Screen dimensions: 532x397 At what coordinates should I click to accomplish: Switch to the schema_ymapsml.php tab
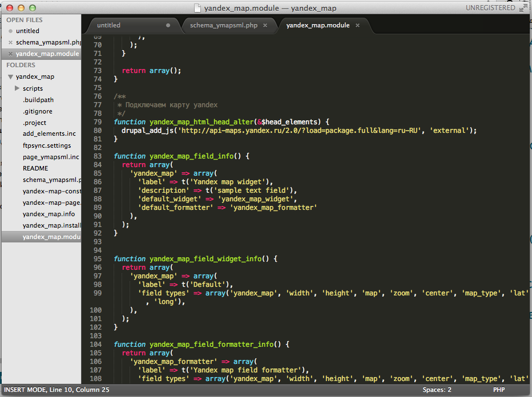point(224,26)
